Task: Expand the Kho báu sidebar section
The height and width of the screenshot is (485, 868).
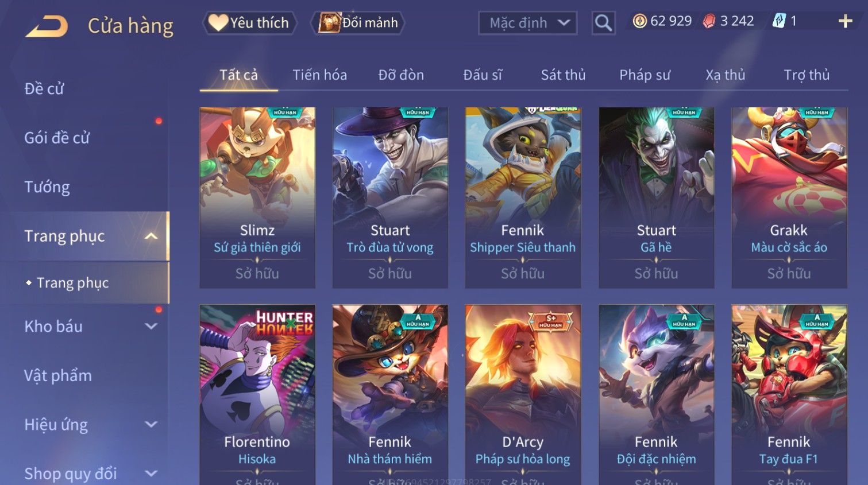Action: pos(151,327)
